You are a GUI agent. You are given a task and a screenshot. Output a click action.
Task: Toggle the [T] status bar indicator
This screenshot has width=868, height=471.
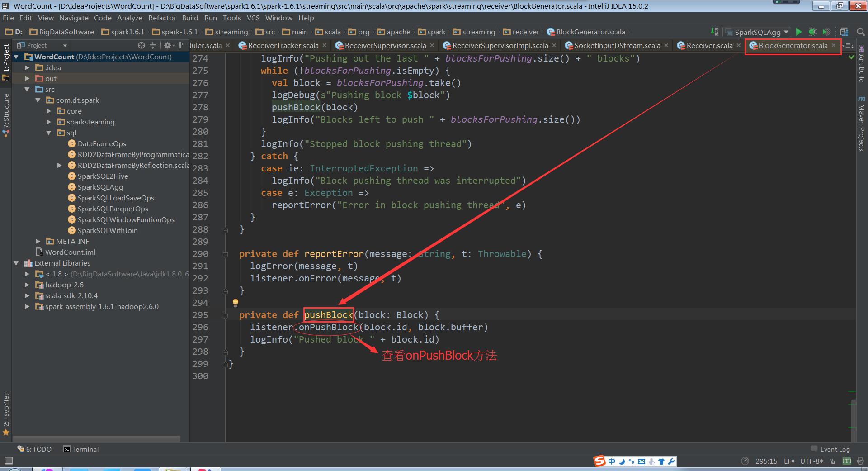(x=846, y=461)
